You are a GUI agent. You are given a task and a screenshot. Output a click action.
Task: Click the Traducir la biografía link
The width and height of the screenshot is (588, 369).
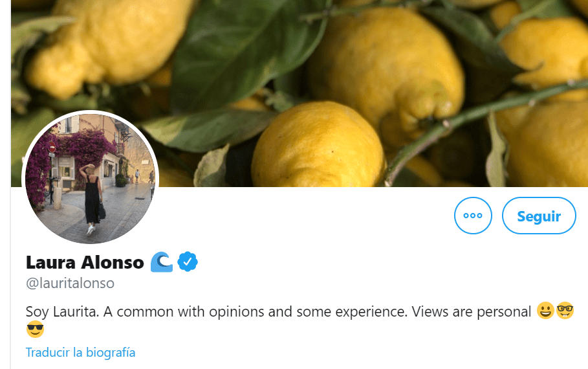pyautogui.click(x=80, y=352)
